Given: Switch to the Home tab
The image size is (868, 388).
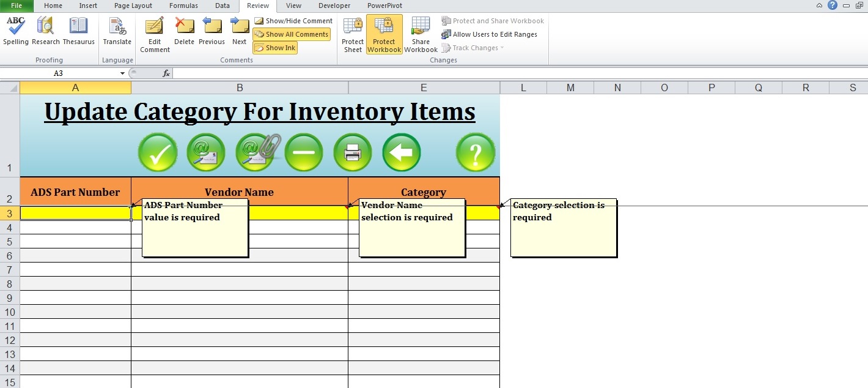Looking at the screenshot, I should (53, 6).
